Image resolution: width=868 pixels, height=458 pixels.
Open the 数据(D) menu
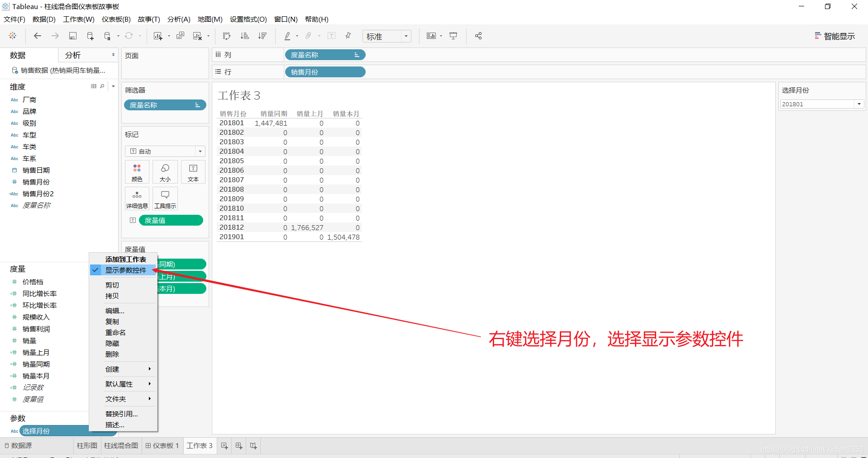coord(44,19)
